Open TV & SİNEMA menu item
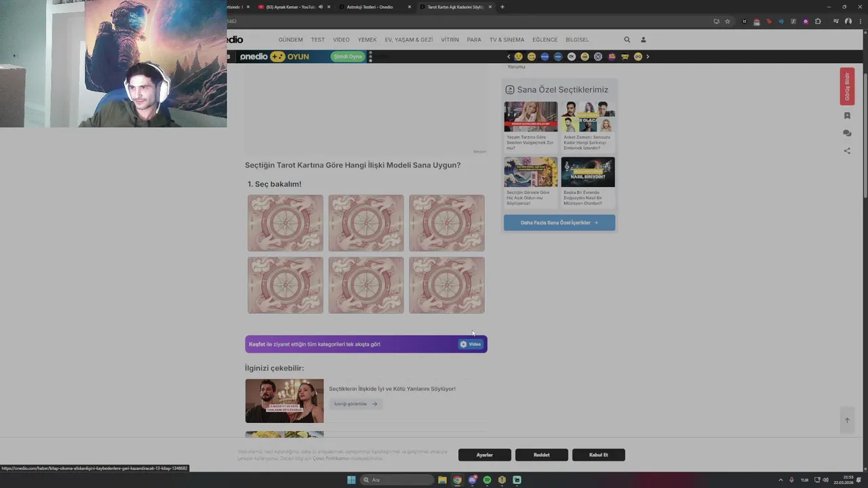The image size is (868, 488). pos(507,40)
